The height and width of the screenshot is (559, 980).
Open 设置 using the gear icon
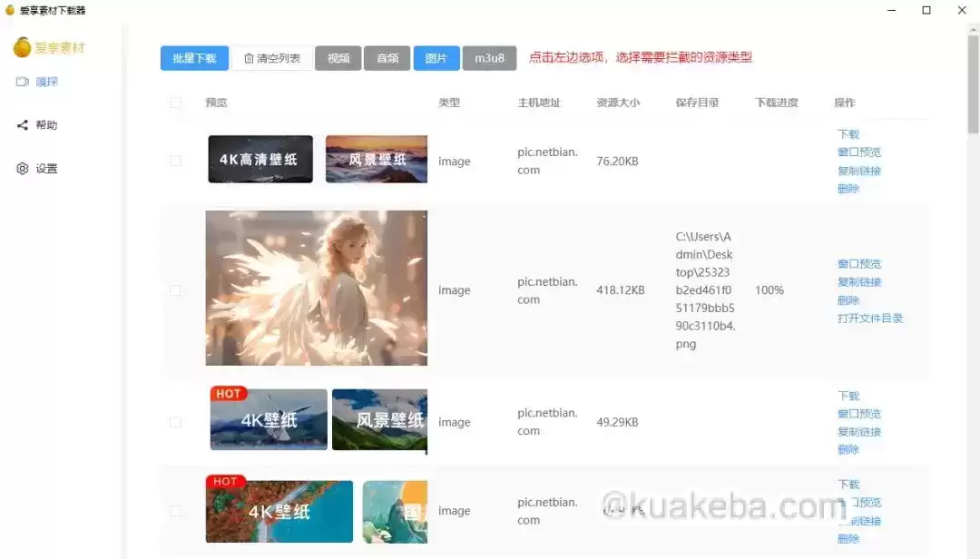click(x=23, y=167)
